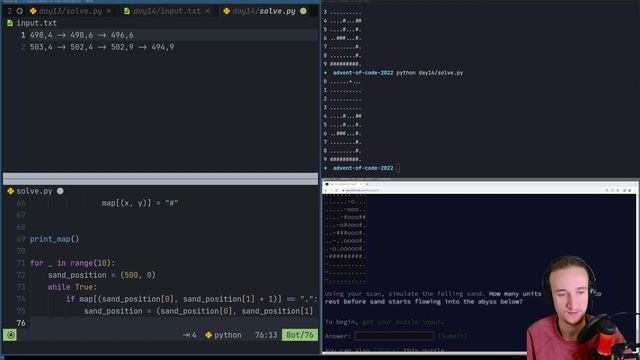
Task: Click the 'get your puzzle input' link
Action: pos(402,322)
